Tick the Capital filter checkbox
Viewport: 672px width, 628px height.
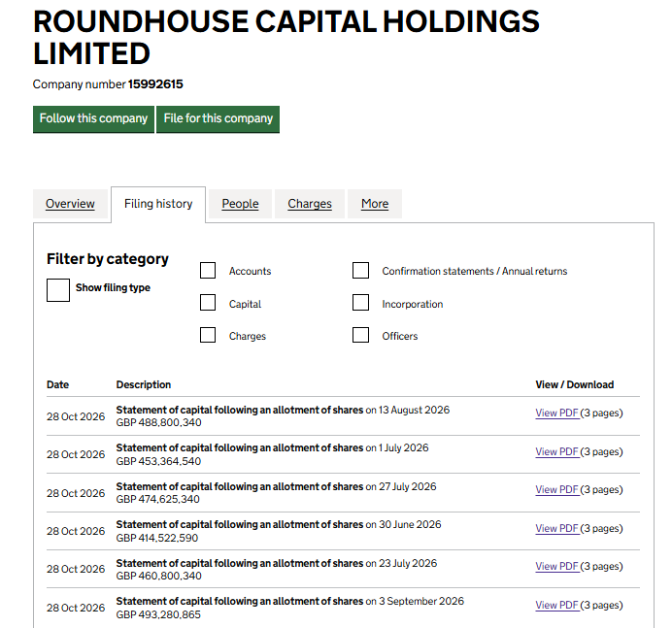208,303
